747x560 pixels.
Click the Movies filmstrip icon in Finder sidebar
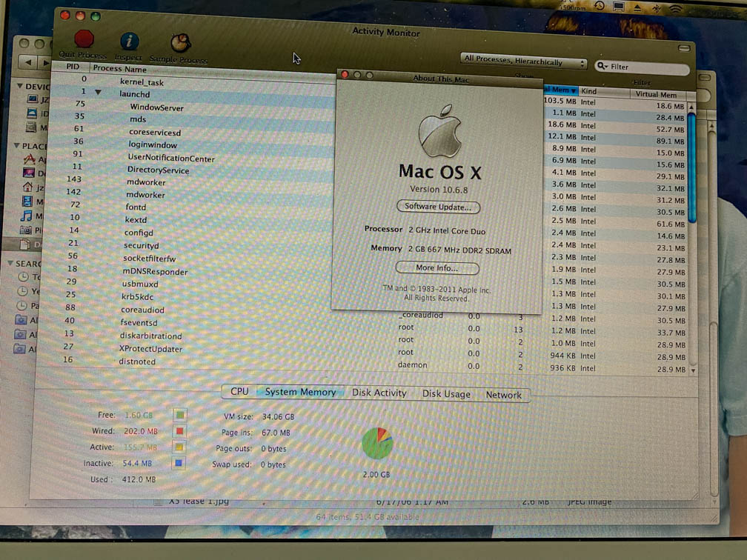[27, 201]
